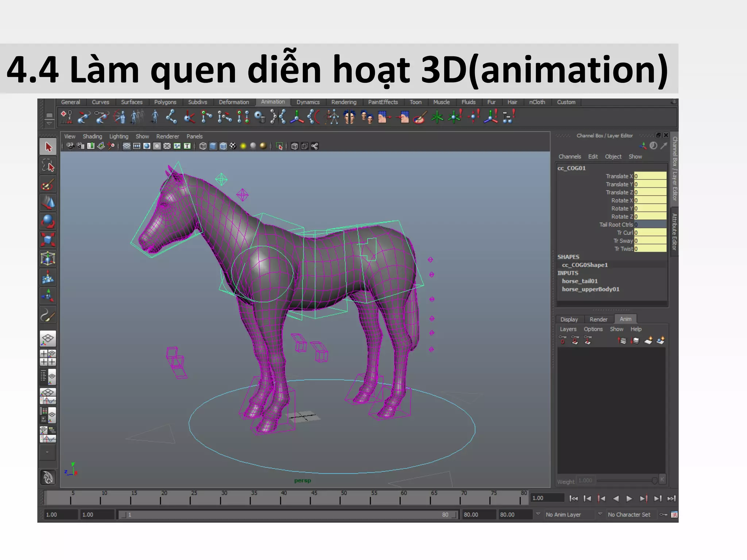Open the Rendering shelf tab
Viewport: 747px width, 560px height.
point(344,102)
